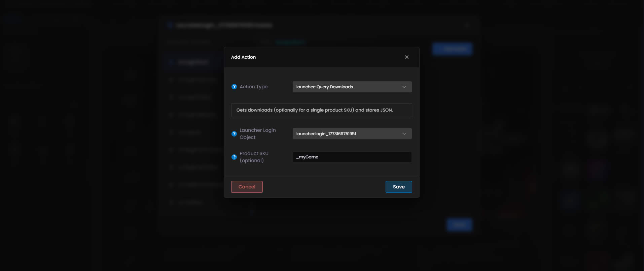Click the blurred blue button below the dialog's right
644x271 pixels.
tap(459, 225)
